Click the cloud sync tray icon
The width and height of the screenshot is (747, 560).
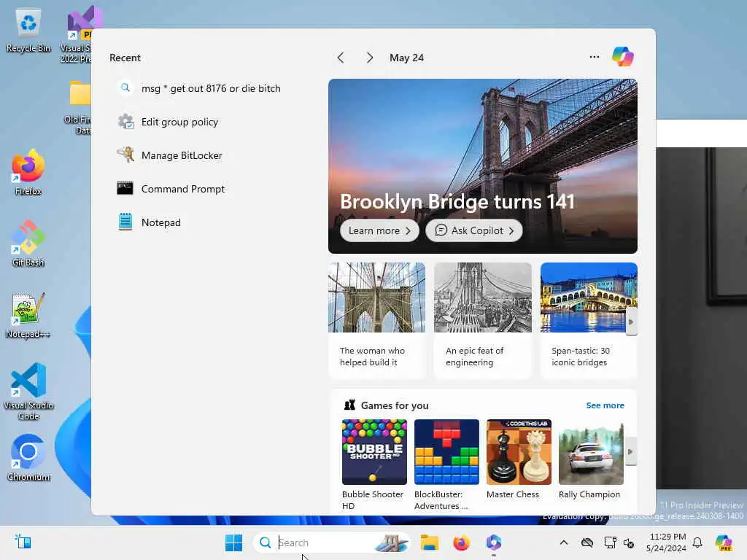pos(587,542)
